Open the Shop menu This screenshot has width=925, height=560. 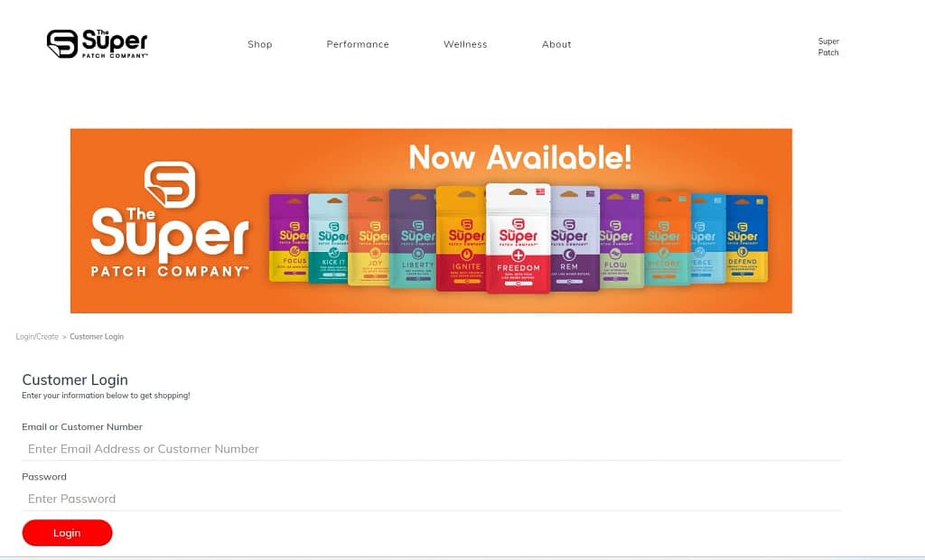point(259,44)
